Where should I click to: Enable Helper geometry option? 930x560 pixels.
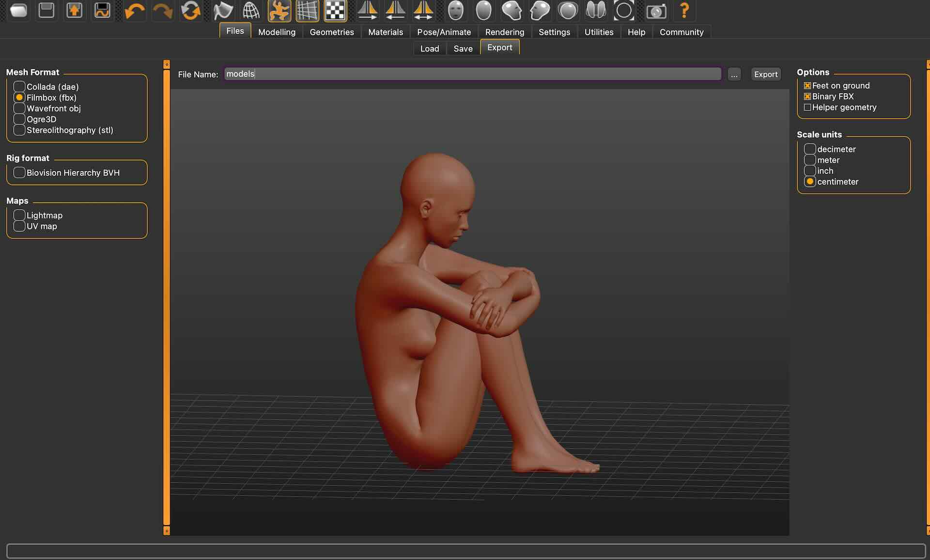click(807, 108)
